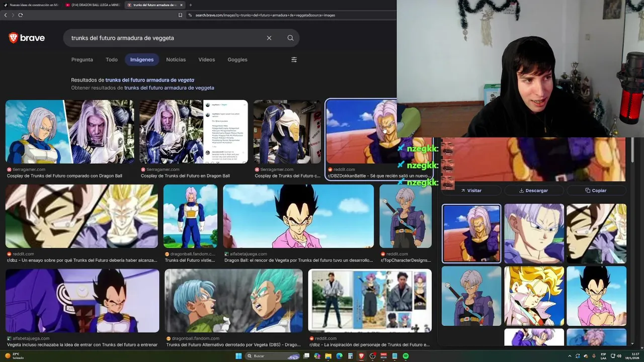Open 'Vegeta incluso rechazaba la idea' image
Viewport: 644px width, 362px height.
point(83,301)
